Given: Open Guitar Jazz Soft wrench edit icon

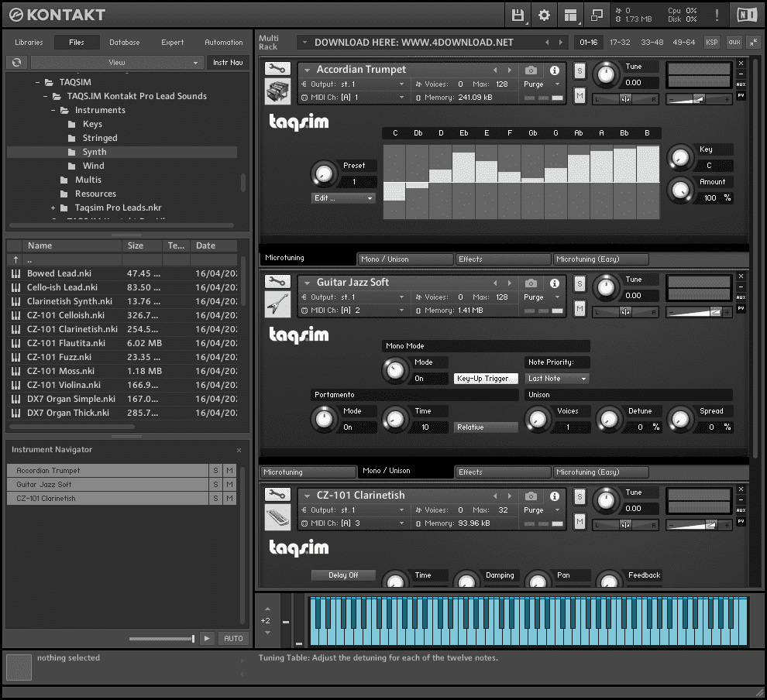Looking at the screenshot, I should click(x=277, y=282).
